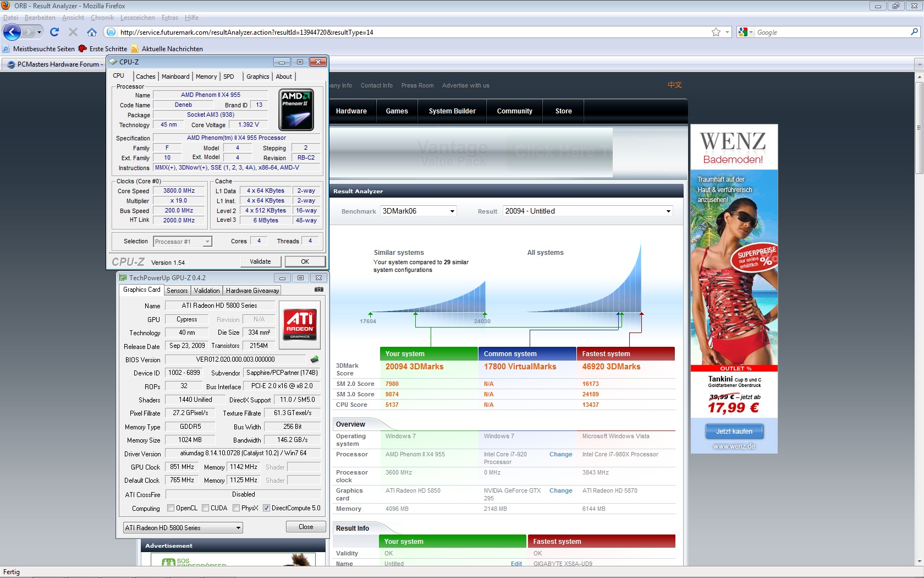This screenshot has height=578, width=924.
Task: Open the Firefox tab list dropdown
Action: [x=919, y=64]
